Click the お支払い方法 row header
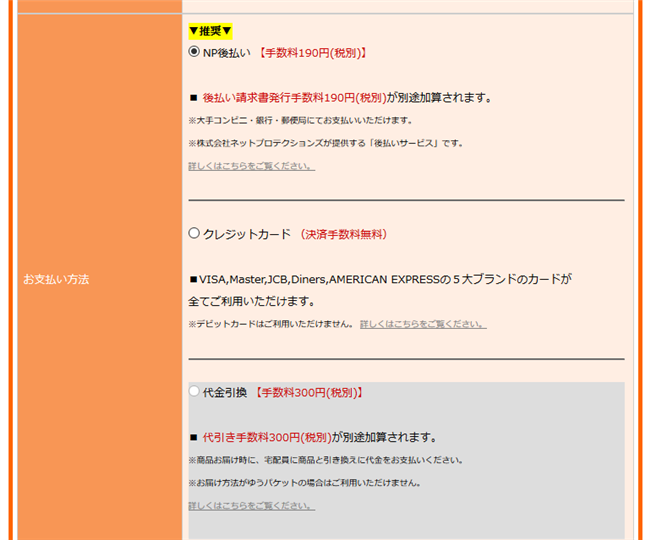Screen dimensions: 650x540 (56, 279)
